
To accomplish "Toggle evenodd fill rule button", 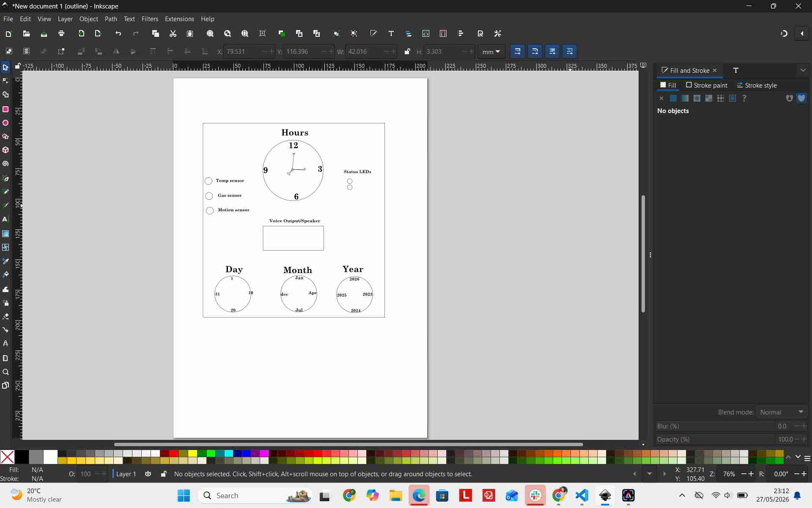I will [x=790, y=98].
